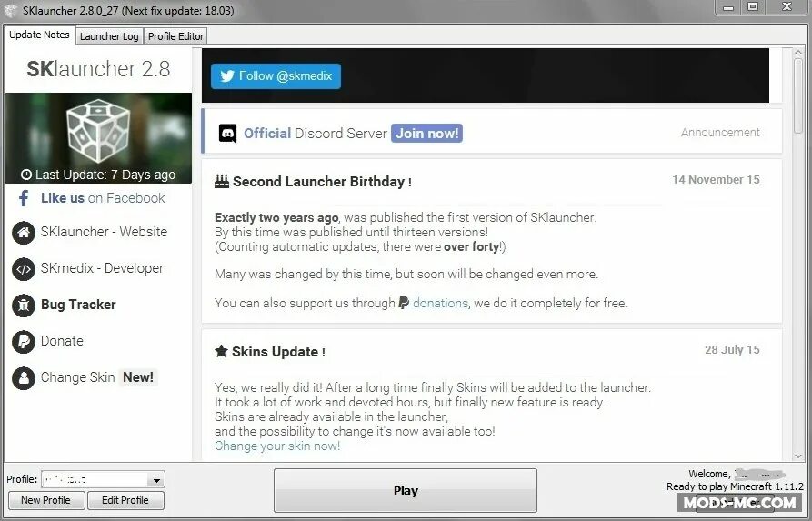Click the clock icon near Last Update
This screenshot has width=812, height=521.
(26, 175)
